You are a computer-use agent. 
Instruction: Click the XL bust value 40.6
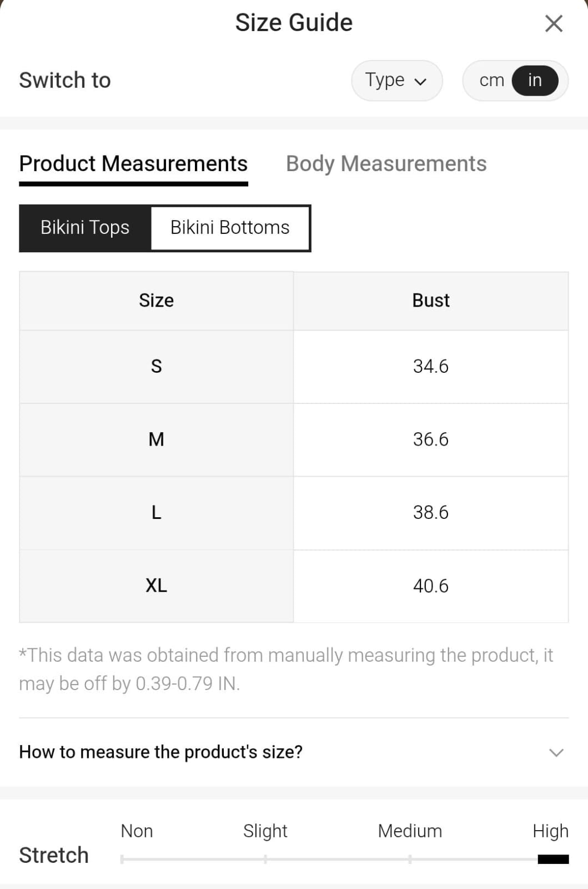(x=430, y=586)
